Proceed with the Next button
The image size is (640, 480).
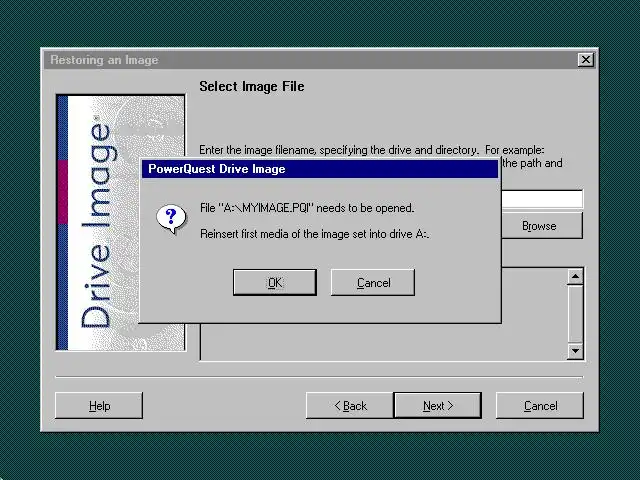point(438,406)
